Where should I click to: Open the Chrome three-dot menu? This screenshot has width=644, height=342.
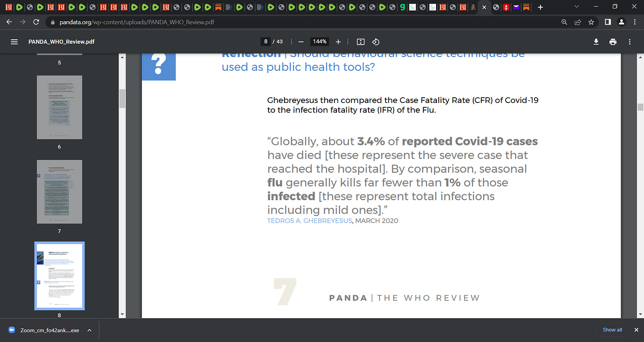coord(635,22)
